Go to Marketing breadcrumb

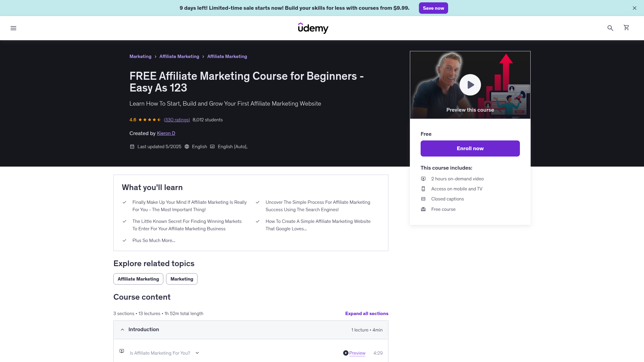coord(140,56)
